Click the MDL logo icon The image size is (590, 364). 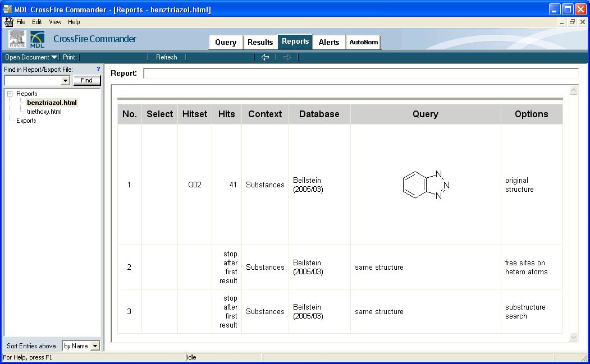tap(37, 39)
